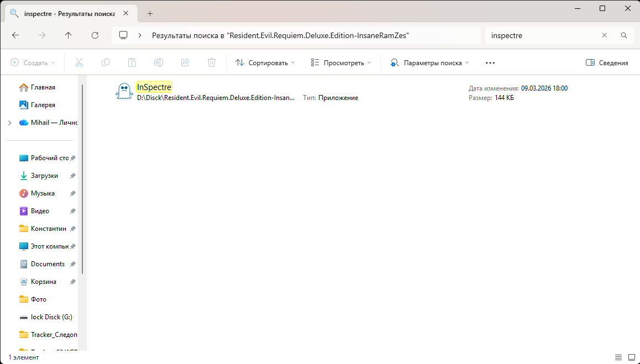This screenshot has width=640, height=364.
Task: Switch to details list view
Action: pos(618,357)
